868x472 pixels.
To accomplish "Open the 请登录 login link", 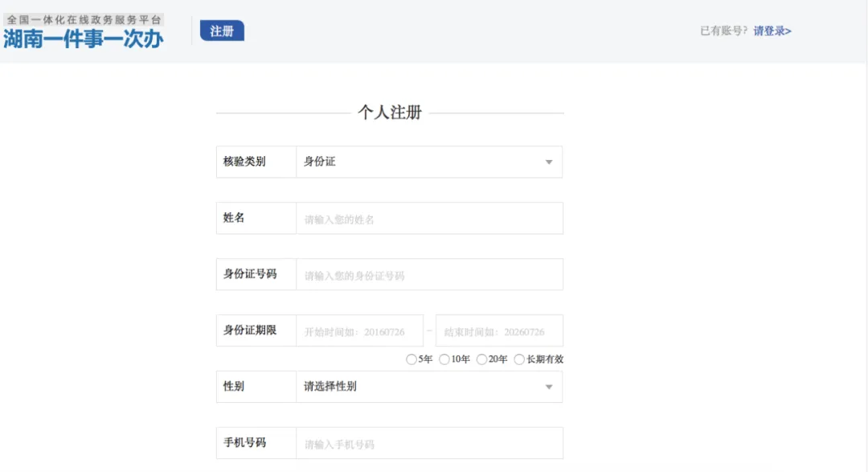I will click(x=772, y=31).
